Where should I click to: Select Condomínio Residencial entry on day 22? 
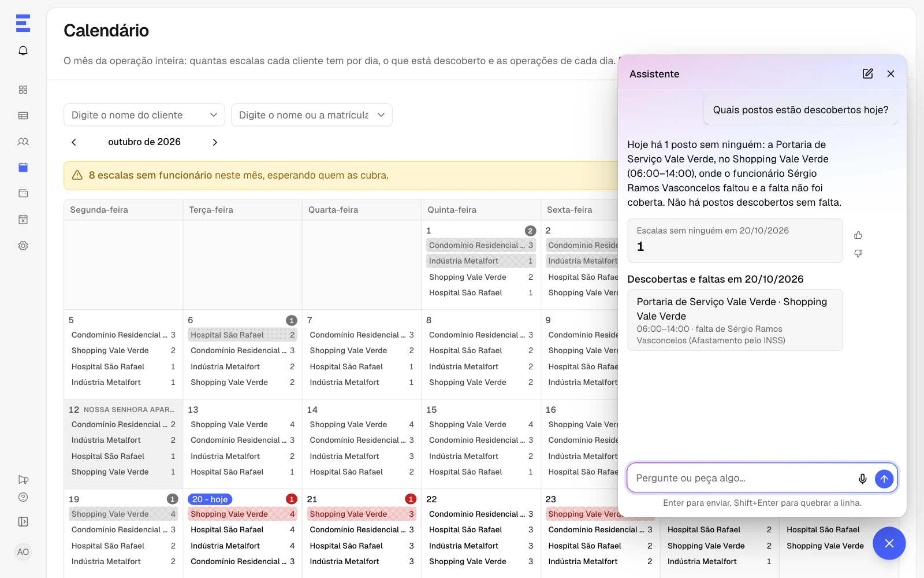point(481,514)
